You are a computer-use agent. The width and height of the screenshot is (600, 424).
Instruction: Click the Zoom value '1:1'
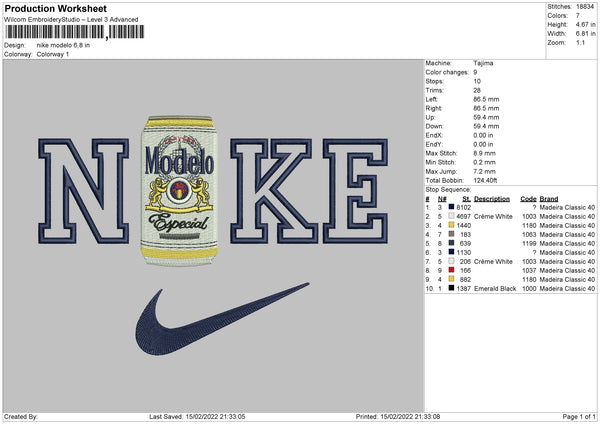tap(580, 42)
